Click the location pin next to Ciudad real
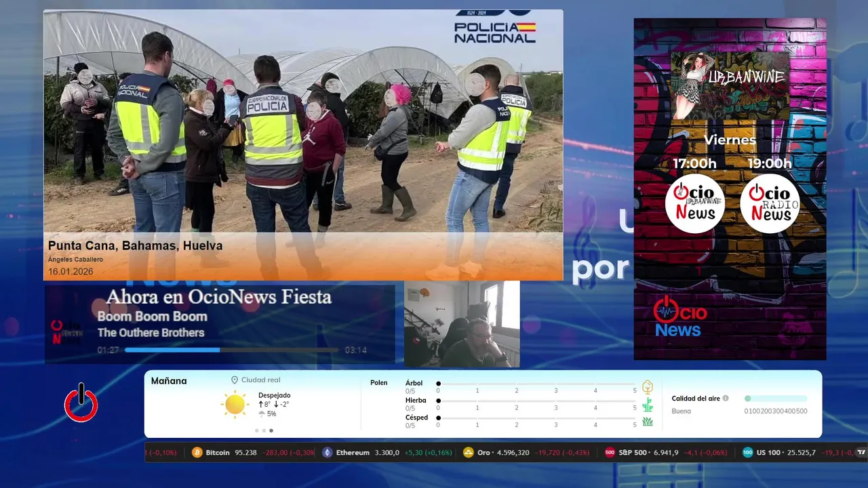Screen dimensions: 868x488 235,380
